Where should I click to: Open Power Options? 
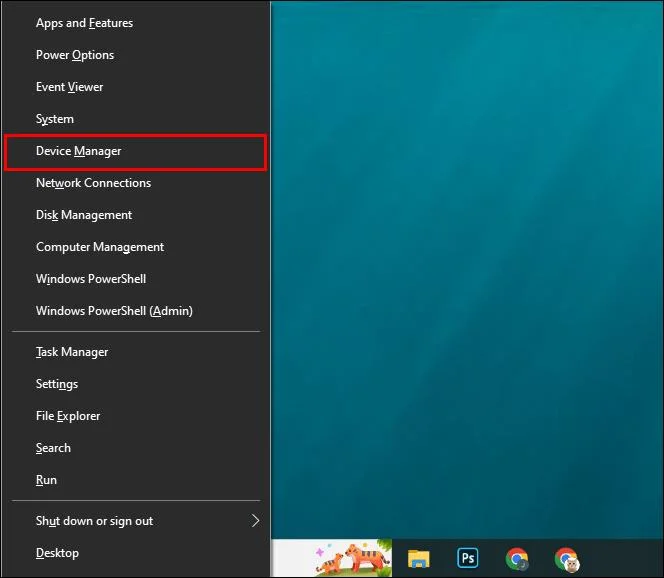tap(136, 55)
